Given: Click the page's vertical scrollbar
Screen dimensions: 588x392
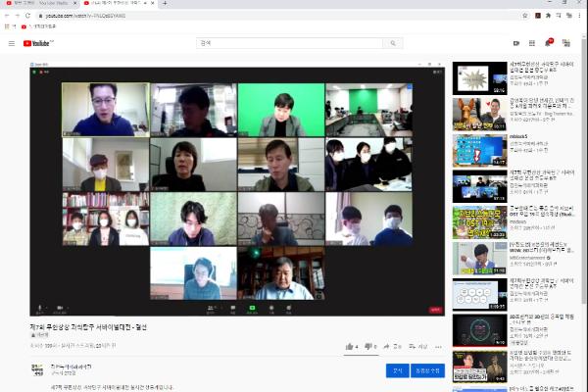Looking at the screenshot, I should point(584,196).
